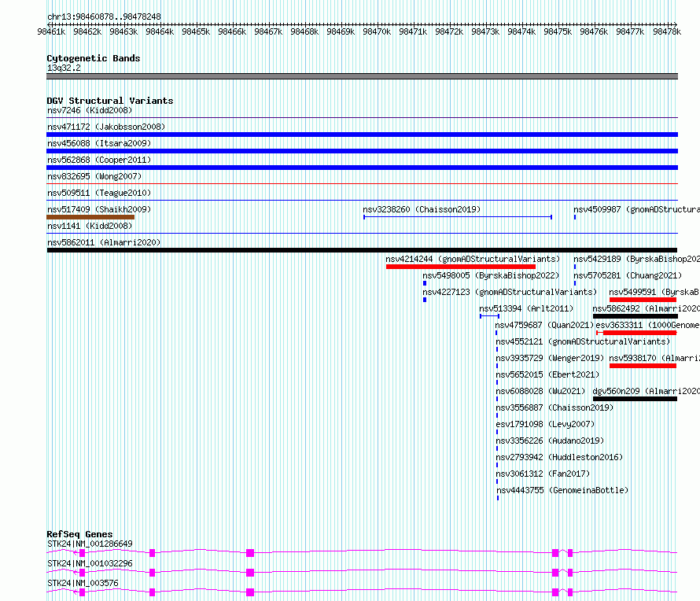Open the nsv3061312 (Fan2017) label
The width and height of the screenshot is (700, 601).
coord(543,474)
